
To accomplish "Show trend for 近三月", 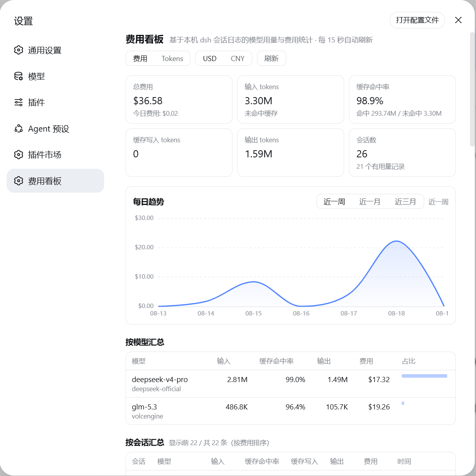I will pyautogui.click(x=406, y=202).
